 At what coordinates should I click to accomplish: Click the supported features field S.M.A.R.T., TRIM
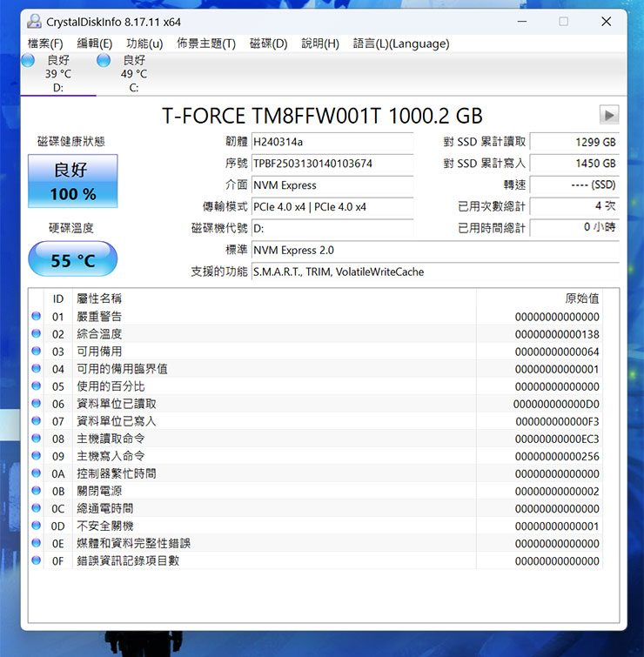pyautogui.click(x=435, y=272)
